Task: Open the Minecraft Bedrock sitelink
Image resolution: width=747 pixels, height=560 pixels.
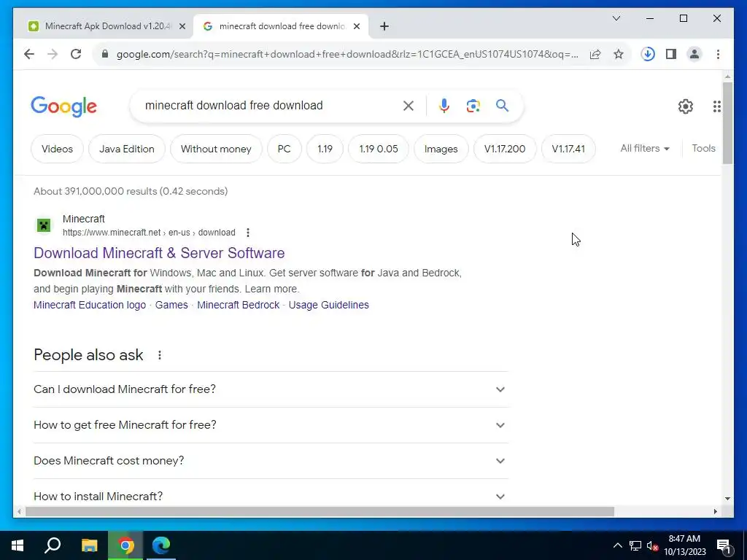Action: [x=239, y=306]
